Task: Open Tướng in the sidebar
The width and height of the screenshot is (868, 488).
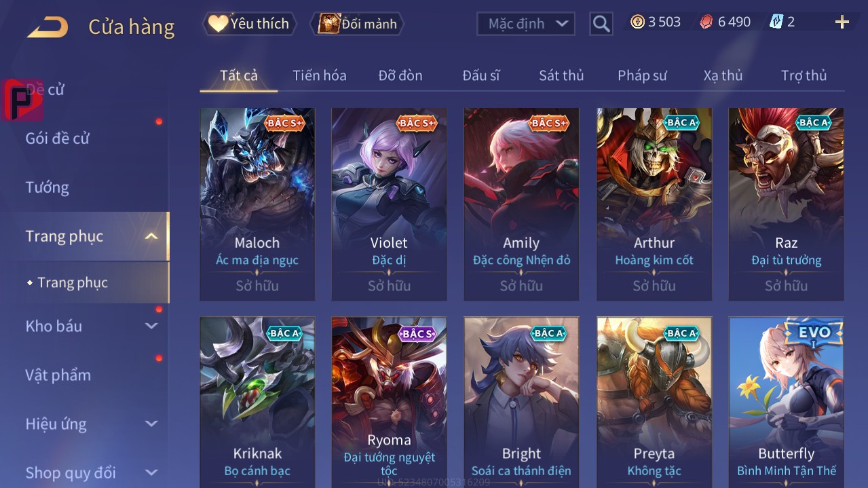Action: click(x=48, y=187)
